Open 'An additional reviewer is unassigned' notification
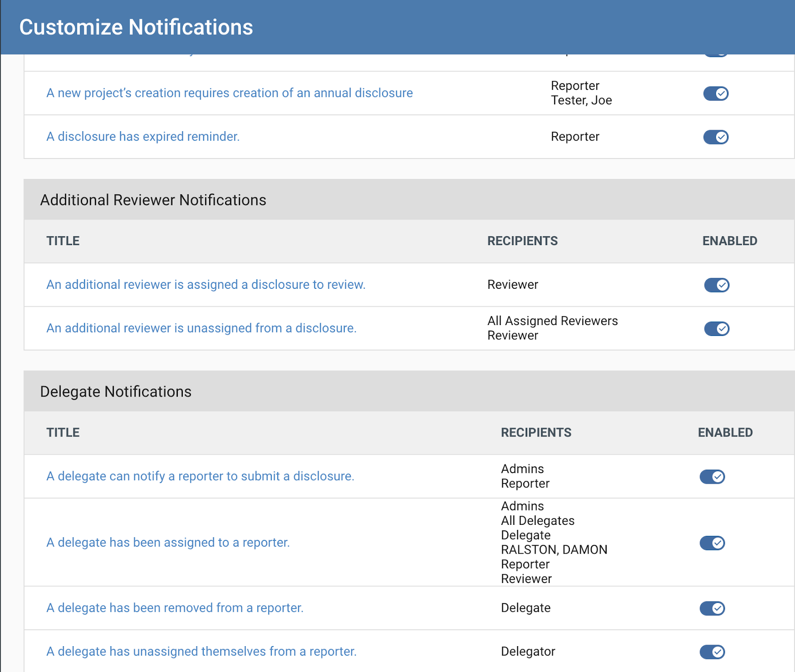The height and width of the screenshot is (672, 795). tap(201, 329)
